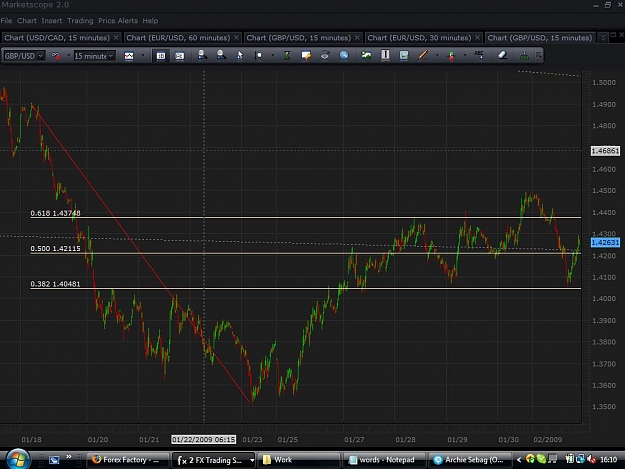Click the 1.46861 price marker on axis

click(605, 151)
